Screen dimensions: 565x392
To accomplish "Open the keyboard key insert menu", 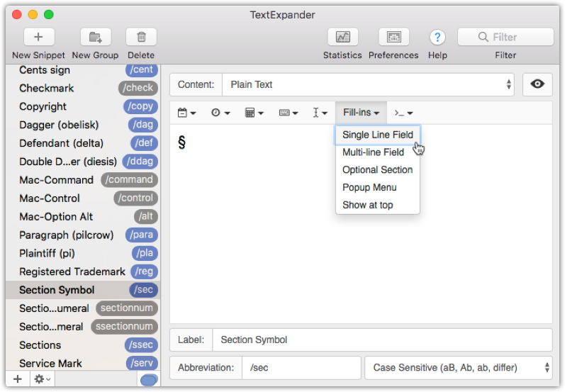I will [289, 113].
